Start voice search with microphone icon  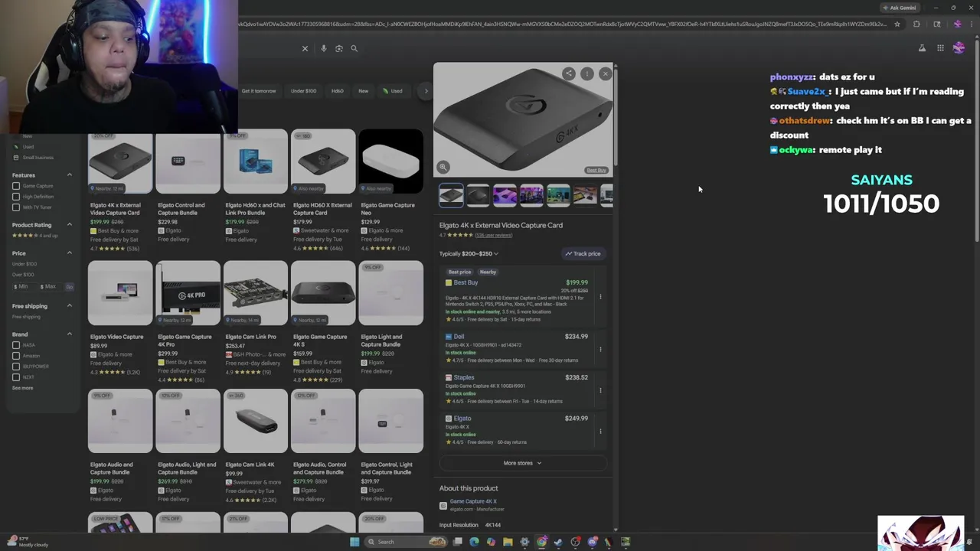(324, 48)
